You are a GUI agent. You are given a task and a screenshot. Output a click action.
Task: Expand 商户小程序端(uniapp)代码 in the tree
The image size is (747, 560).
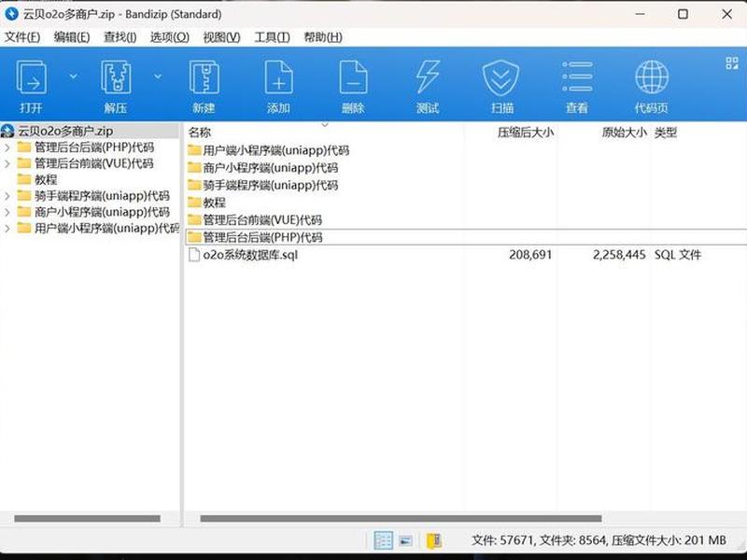7,213
